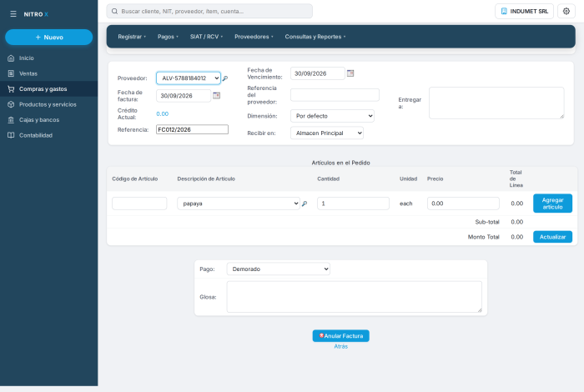584x392 pixels.
Task: Click the Precio field
Action: coord(463,204)
